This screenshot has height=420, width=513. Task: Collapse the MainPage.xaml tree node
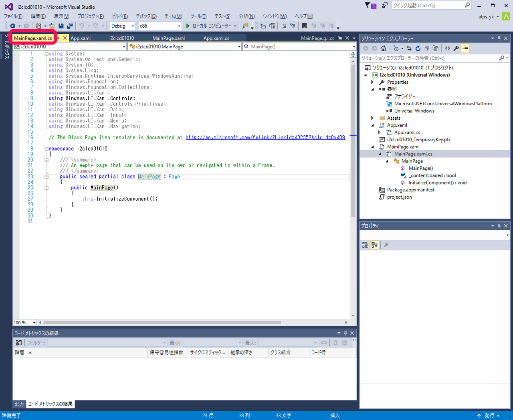pos(373,147)
